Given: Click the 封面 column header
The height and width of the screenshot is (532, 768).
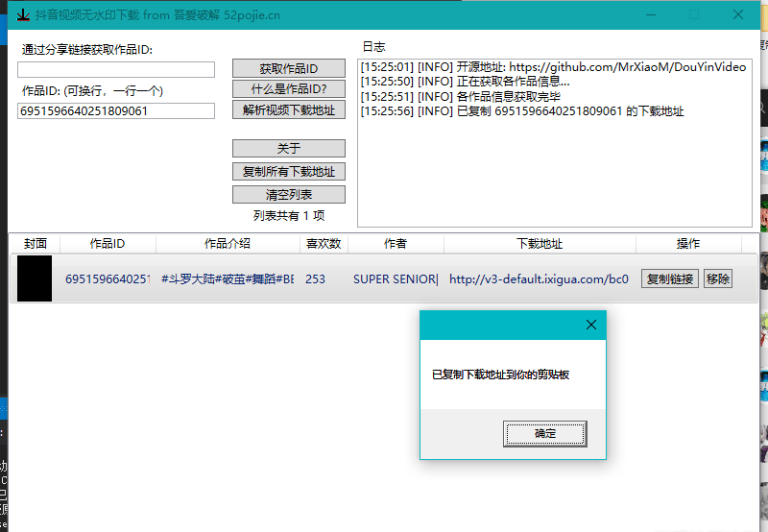Looking at the screenshot, I should (x=36, y=244).
